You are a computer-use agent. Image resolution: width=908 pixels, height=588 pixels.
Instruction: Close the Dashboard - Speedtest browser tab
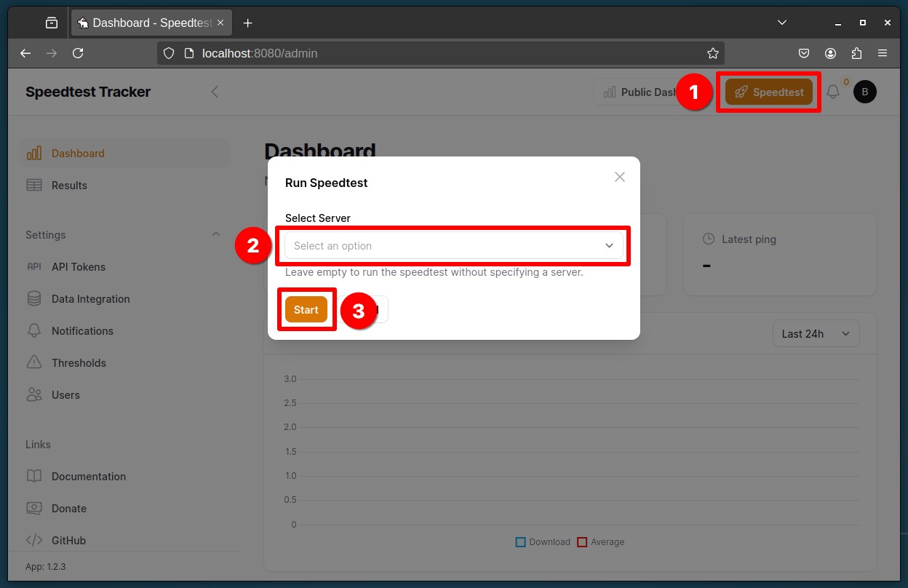click(x=220, y=23)
